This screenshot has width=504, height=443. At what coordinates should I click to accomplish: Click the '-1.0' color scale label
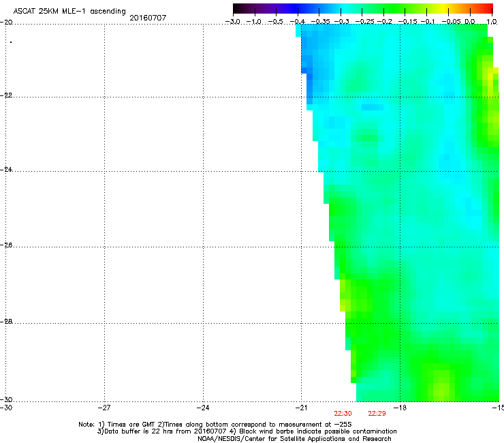(x=254, y=22)
